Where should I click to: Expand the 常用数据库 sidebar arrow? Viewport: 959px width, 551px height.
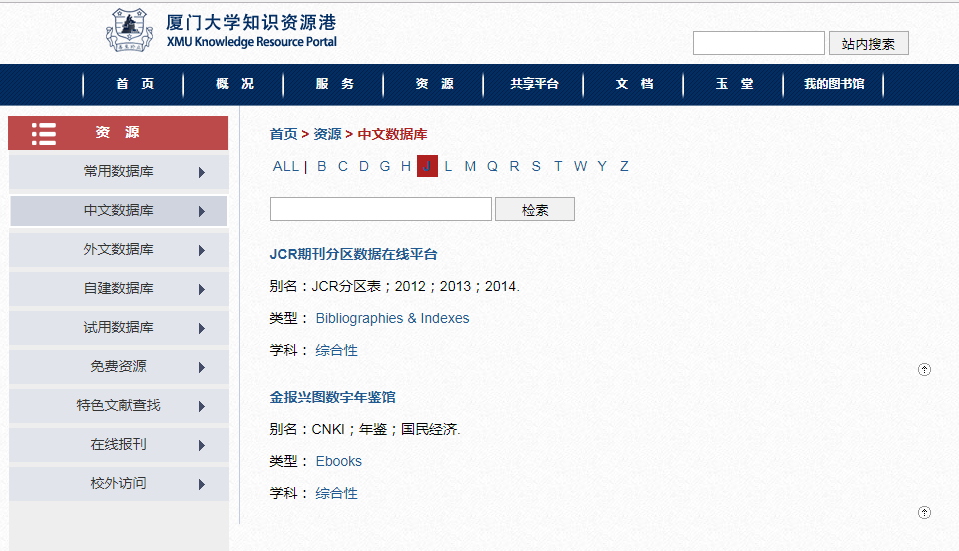(202, 172)
